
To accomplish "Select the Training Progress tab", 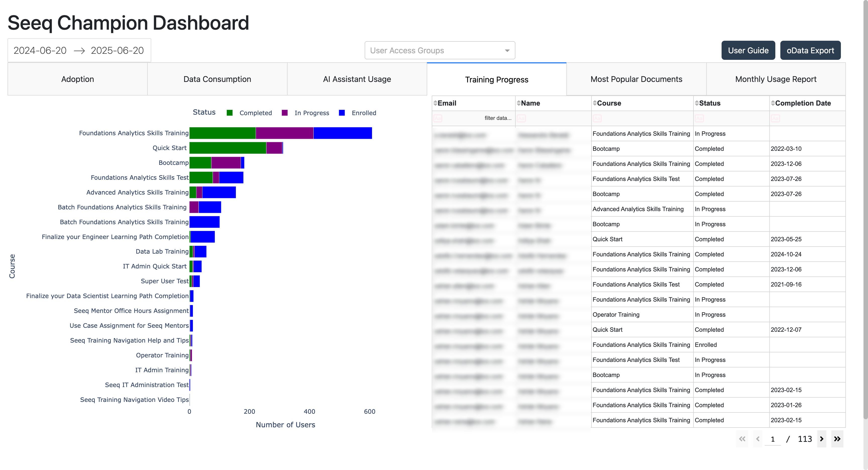I will [497, 79].
